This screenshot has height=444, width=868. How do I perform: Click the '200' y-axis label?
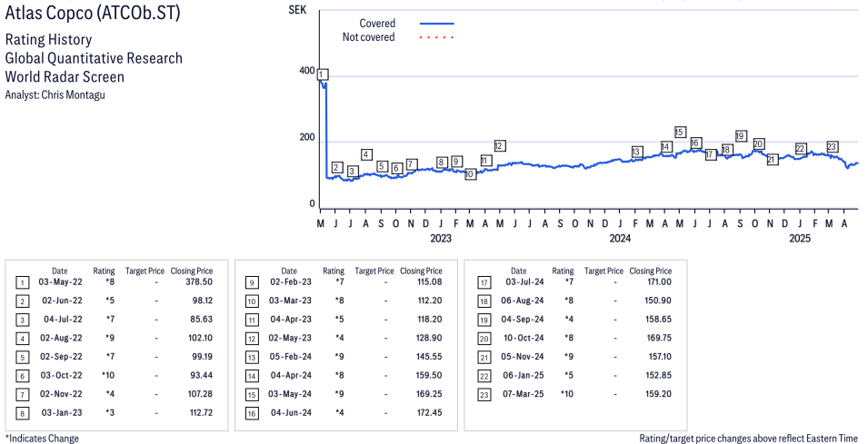pos(307,137)
